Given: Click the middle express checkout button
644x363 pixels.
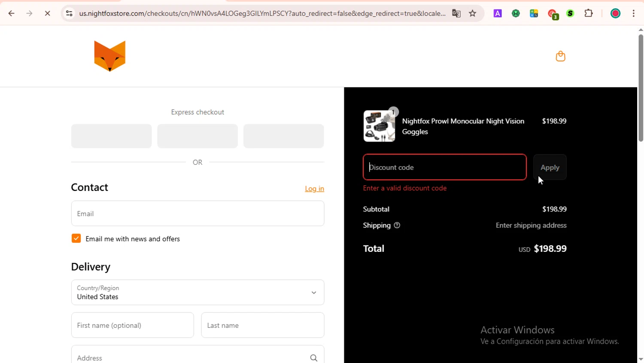Looking at the screenshot, I should (197, 136).
